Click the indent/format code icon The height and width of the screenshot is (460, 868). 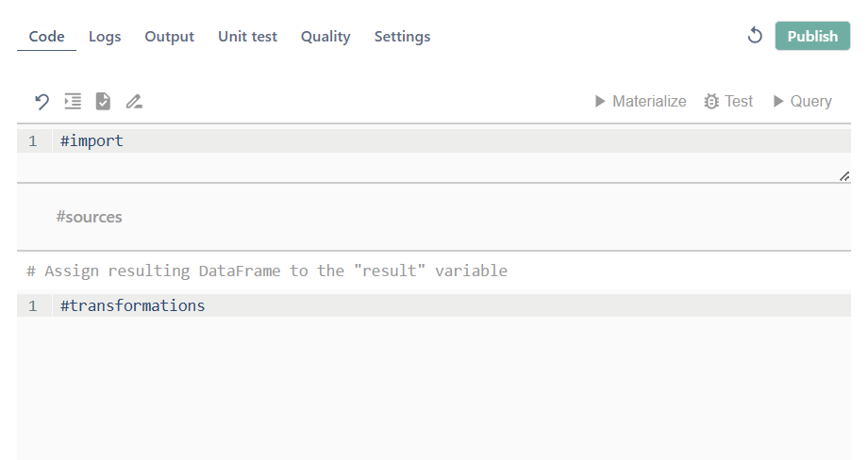73,101
